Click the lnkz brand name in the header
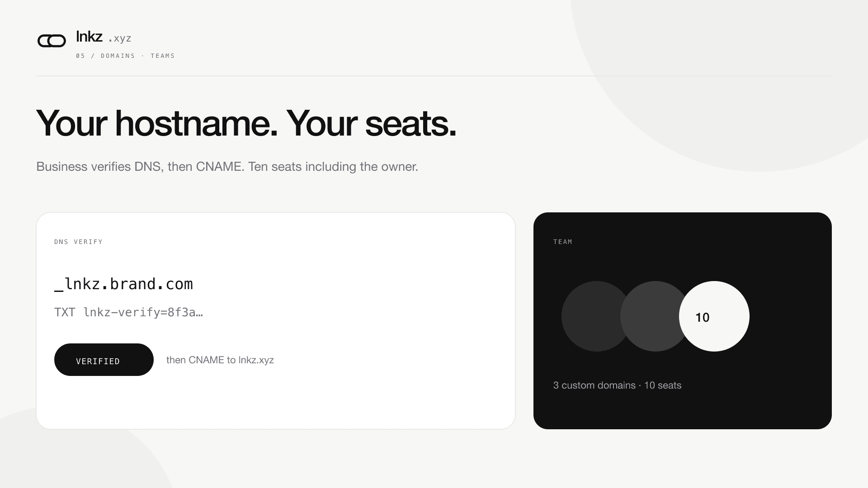 coord(89,37)
